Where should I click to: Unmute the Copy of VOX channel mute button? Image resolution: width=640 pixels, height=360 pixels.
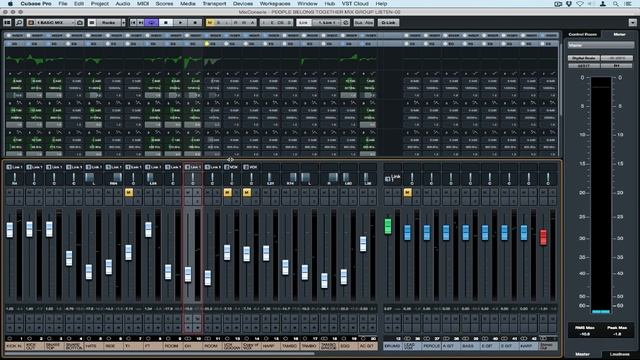247,192
